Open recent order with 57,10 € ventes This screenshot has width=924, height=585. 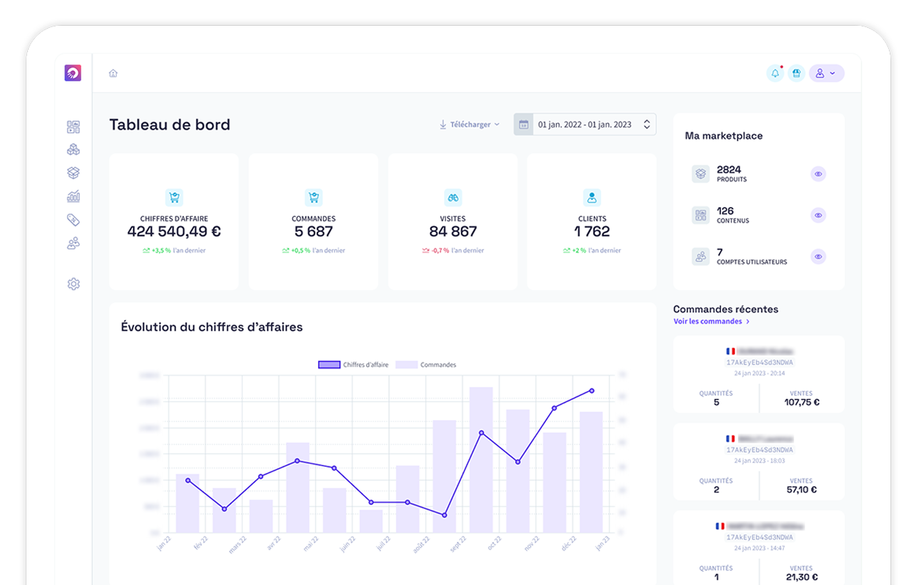point(759,462)
